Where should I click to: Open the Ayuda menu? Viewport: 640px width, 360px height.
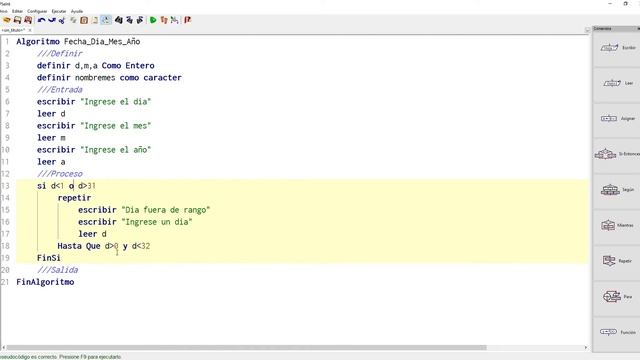click(77, 11)
